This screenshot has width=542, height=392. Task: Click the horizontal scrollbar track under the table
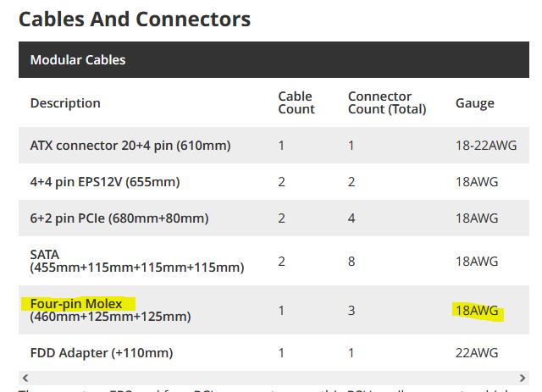(274, 378)
